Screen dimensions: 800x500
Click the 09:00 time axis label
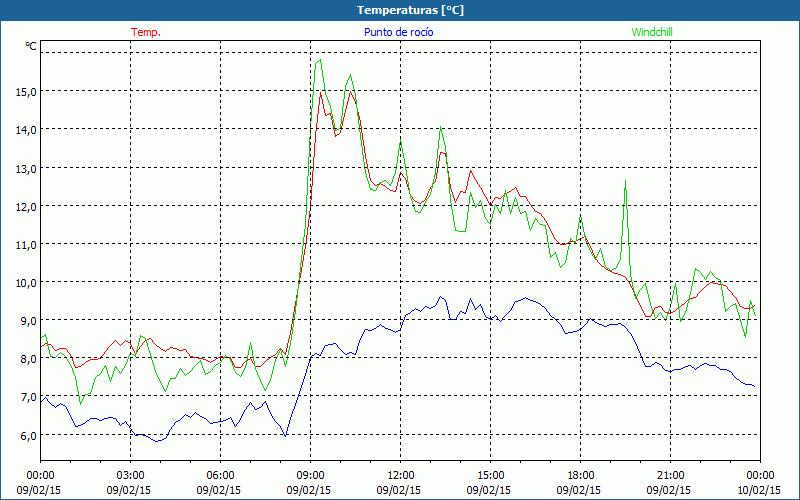[x=311, y=476]
